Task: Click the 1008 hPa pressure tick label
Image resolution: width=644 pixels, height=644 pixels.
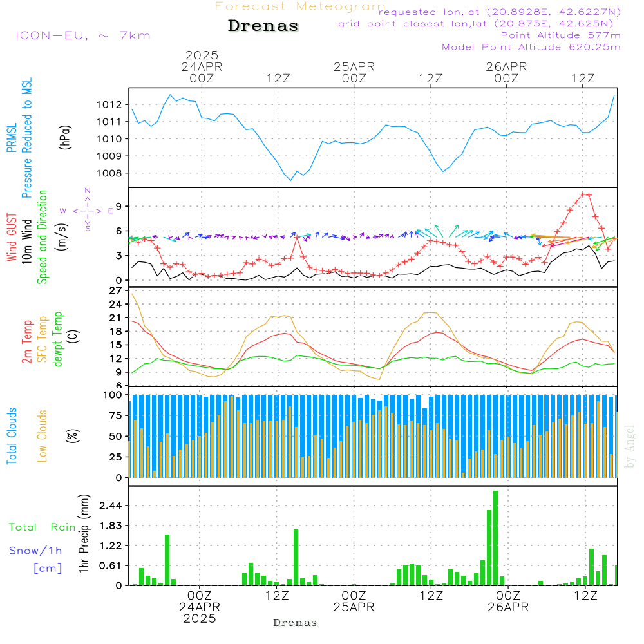Action: pos(109,173)
